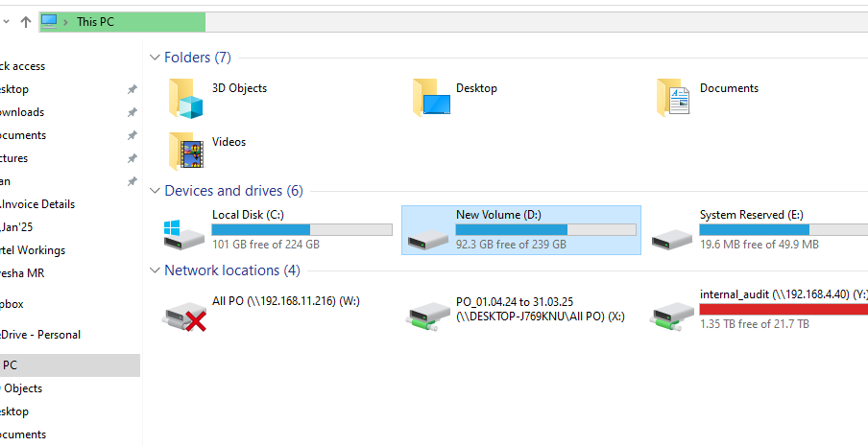Select Quick access in the navigation pane
Image resolution: width=868 pixels, height=446 pixels.
22,66
